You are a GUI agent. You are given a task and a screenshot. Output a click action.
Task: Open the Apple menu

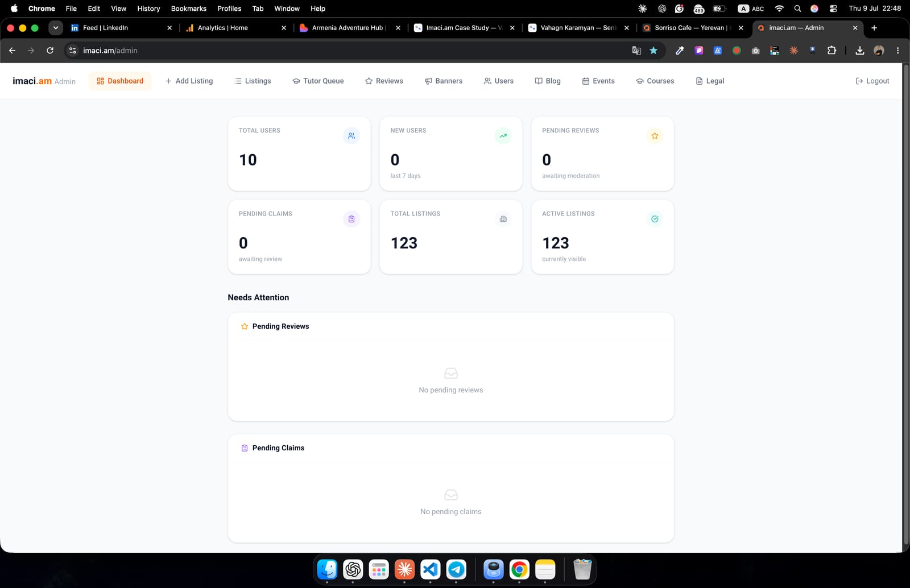[x=14, y=9]
